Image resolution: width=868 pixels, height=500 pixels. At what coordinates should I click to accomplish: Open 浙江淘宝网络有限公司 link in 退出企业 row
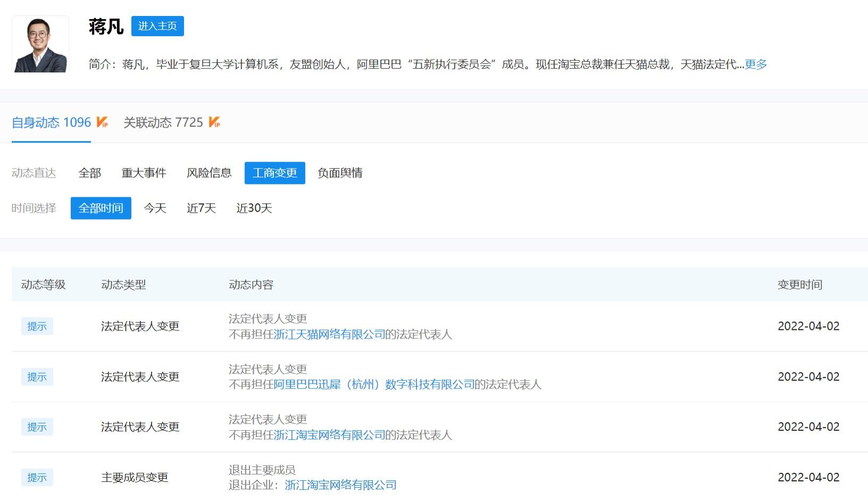pyautogui.click(x=340, y=485)
